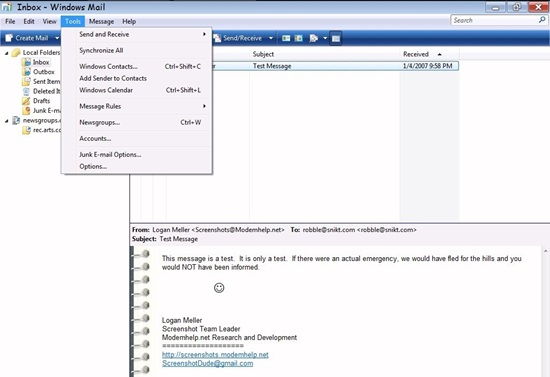Open the Help menu
The image size is (550, 377).
tap(129, 21)
